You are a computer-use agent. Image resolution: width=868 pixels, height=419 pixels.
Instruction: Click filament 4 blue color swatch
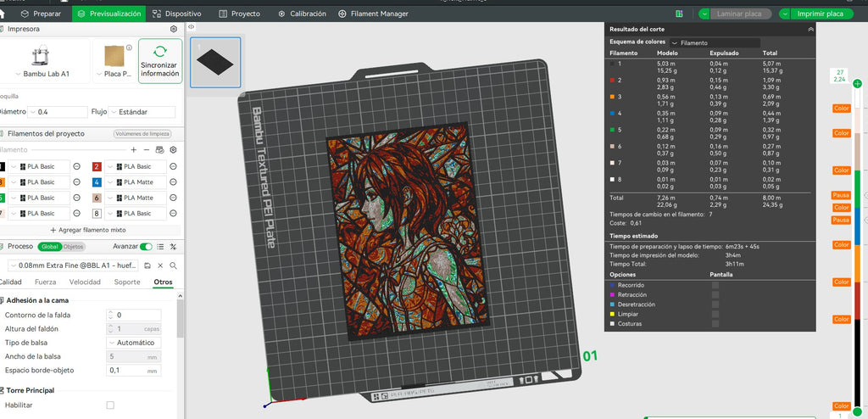coord(97,182)
